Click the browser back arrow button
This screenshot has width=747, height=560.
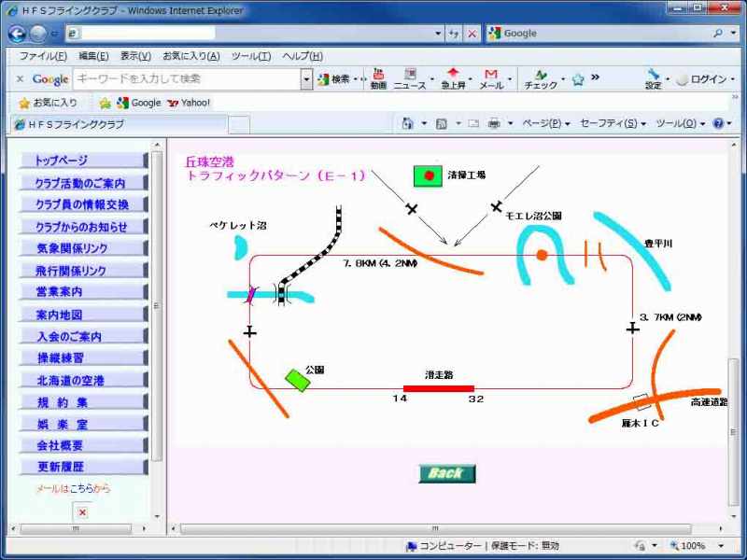pos(19,33)
